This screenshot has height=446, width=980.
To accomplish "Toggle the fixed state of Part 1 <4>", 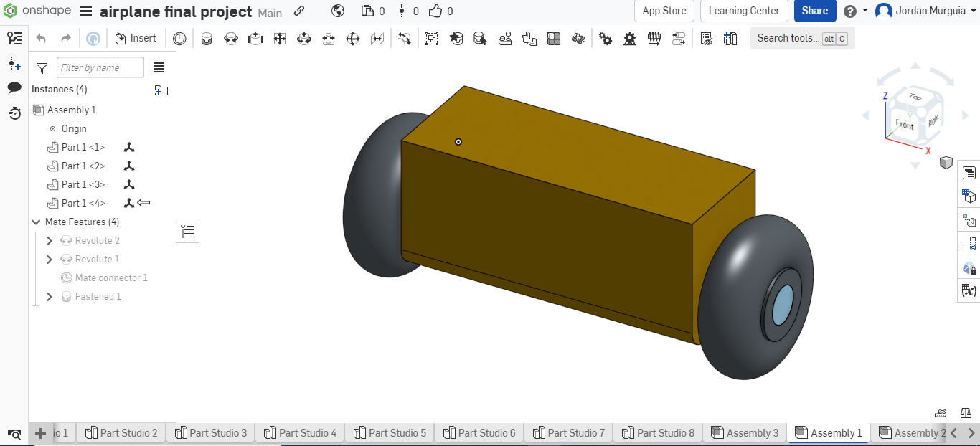I will click(129, 203).
